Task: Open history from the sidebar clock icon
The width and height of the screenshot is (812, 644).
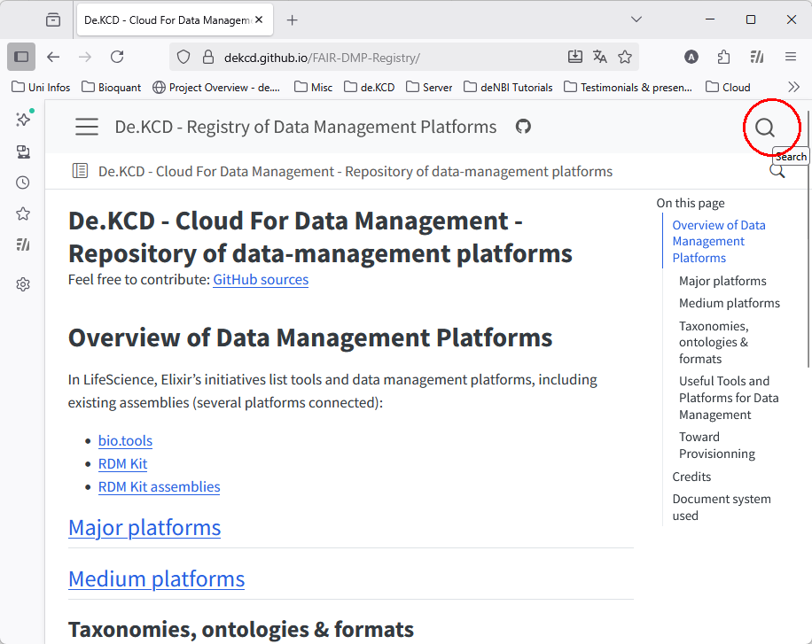Action: click(23, 182)
